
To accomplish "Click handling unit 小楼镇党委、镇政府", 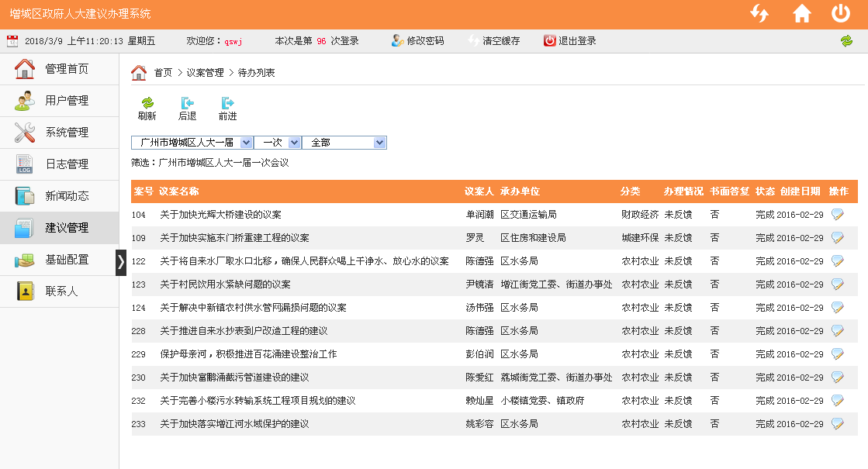I will coord(542,401).
